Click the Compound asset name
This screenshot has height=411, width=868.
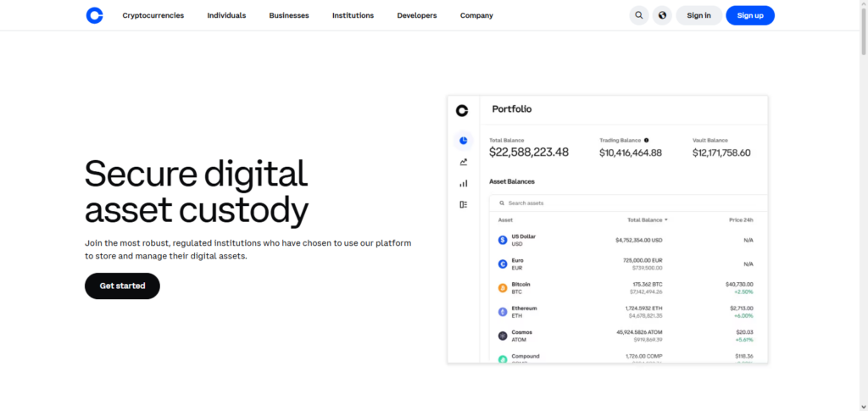pyautogui.click(x=526, y=356)
